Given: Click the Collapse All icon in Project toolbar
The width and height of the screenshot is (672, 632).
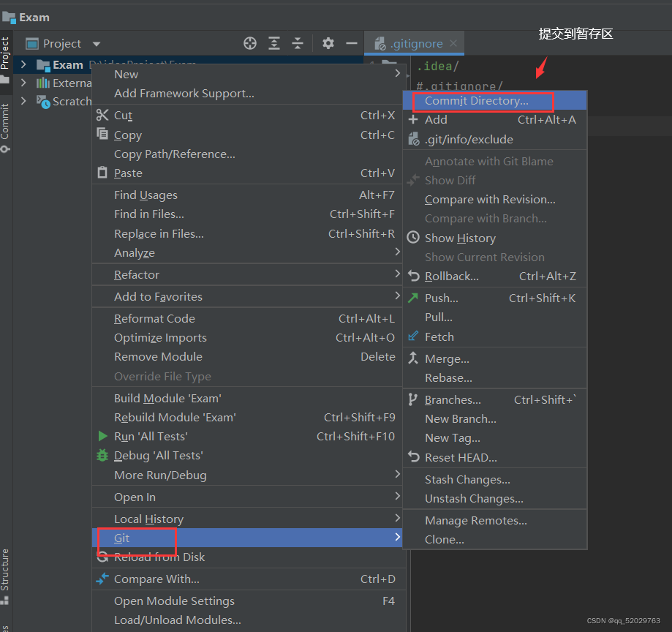Looking at the screenshot, I should [298, 43].
